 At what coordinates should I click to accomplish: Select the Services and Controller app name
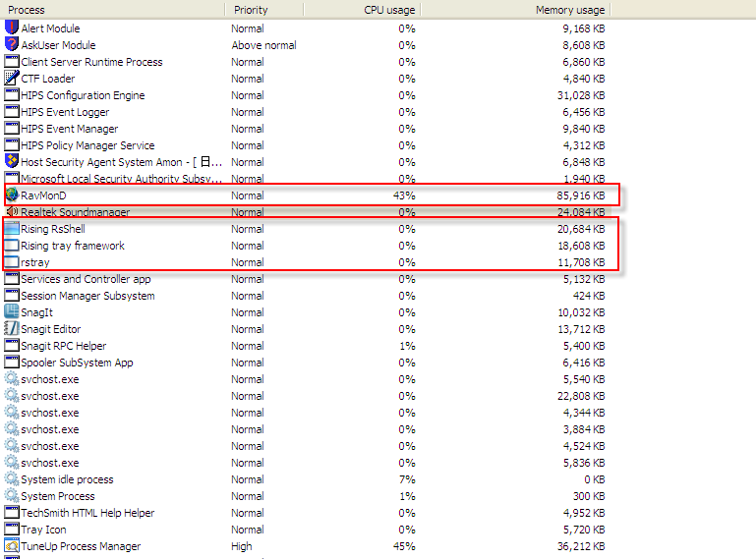coord(86,279)
